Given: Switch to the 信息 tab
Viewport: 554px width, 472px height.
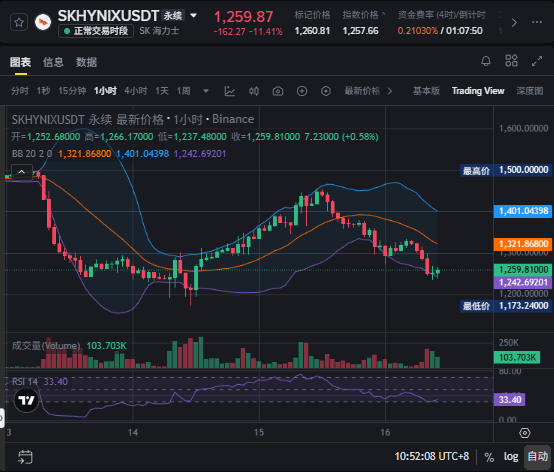Looking at the screenshot, I should pos(53,62).
